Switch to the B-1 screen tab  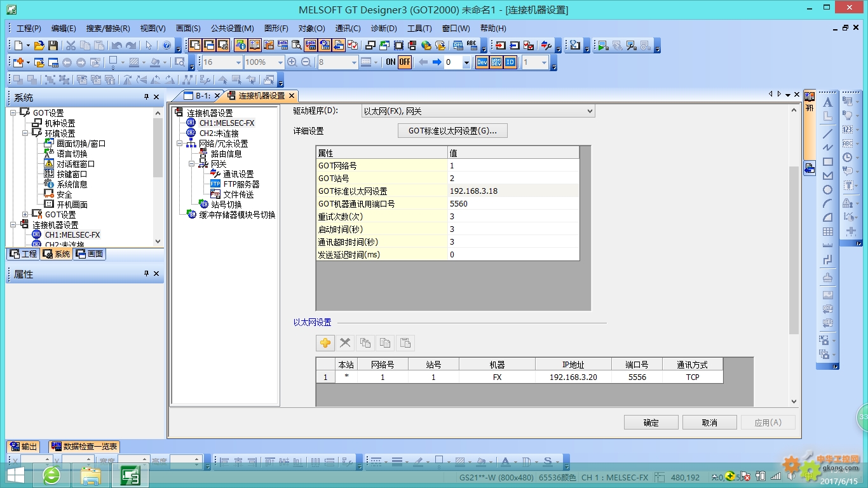(201, 96)
